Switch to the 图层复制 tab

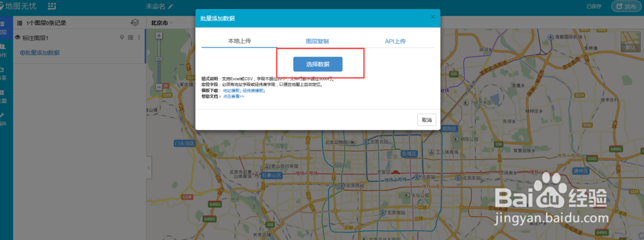(317, 41)
